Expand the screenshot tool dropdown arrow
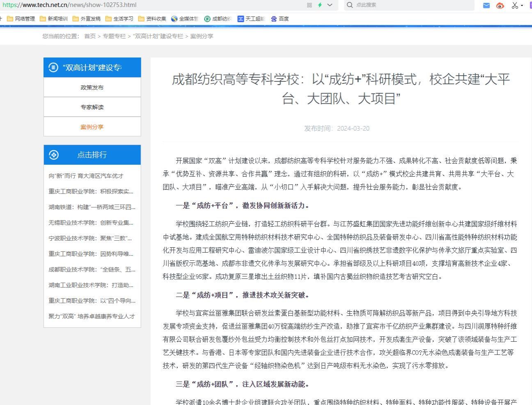 [x=522, y=5]
